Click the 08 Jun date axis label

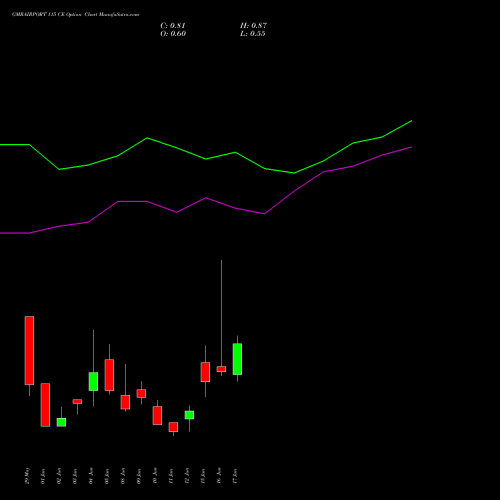pyautogui.click(x=123, y=476)
